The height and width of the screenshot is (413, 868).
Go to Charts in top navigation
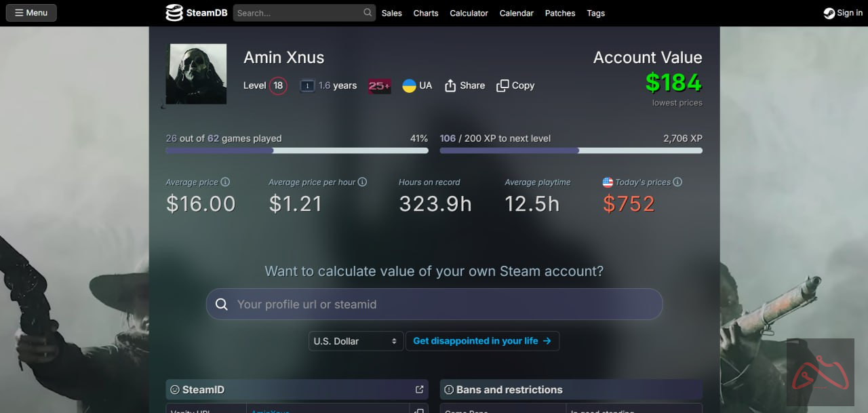point(426,13)
